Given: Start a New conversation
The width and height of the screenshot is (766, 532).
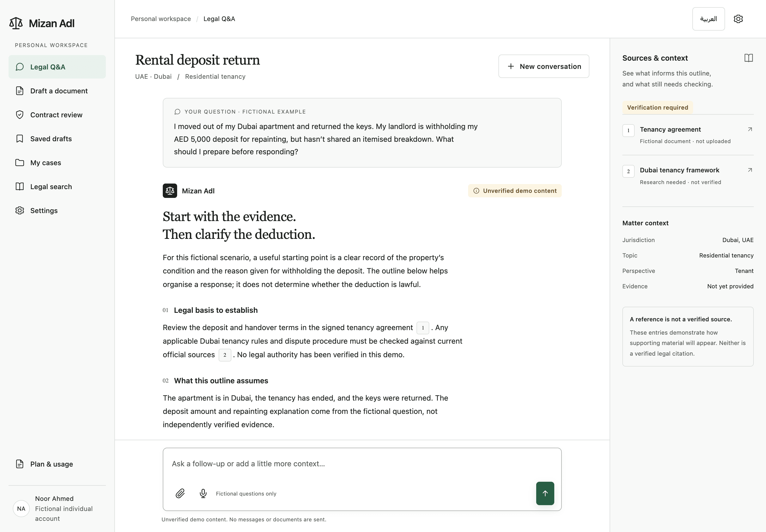Looking at the screenshot, I should click(x=544, y=66).
